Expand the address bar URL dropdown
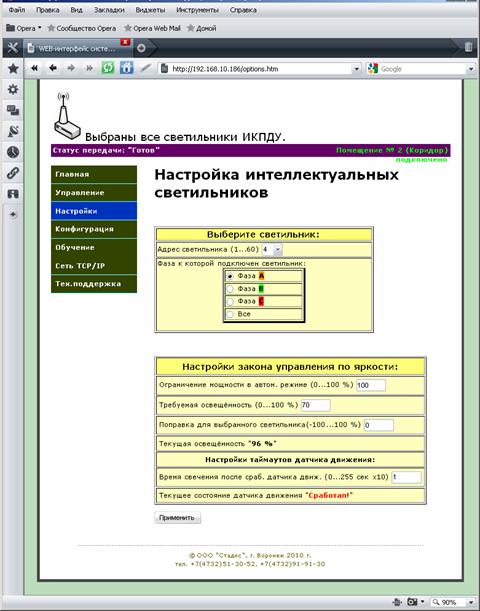The width and height of the screenshot is (480, 611). [x=356, y=69]
